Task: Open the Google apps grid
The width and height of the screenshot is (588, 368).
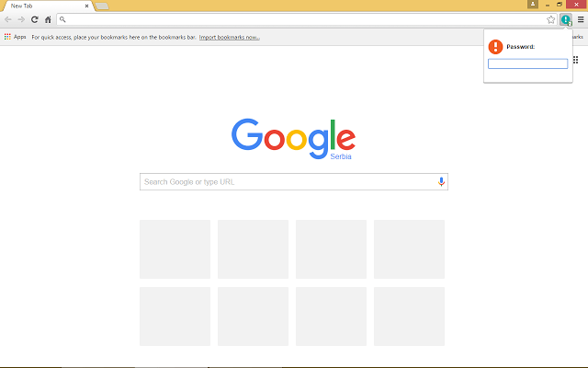Action: 575,59
